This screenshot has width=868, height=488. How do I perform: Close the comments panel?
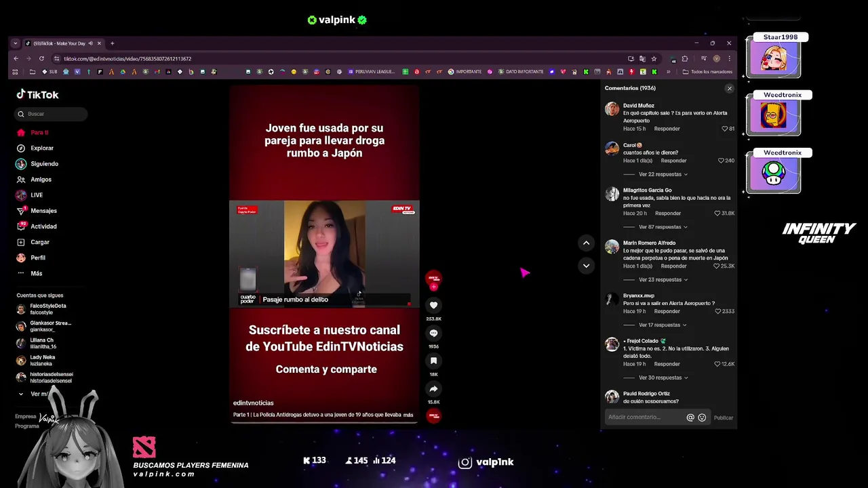click(730, 88)
